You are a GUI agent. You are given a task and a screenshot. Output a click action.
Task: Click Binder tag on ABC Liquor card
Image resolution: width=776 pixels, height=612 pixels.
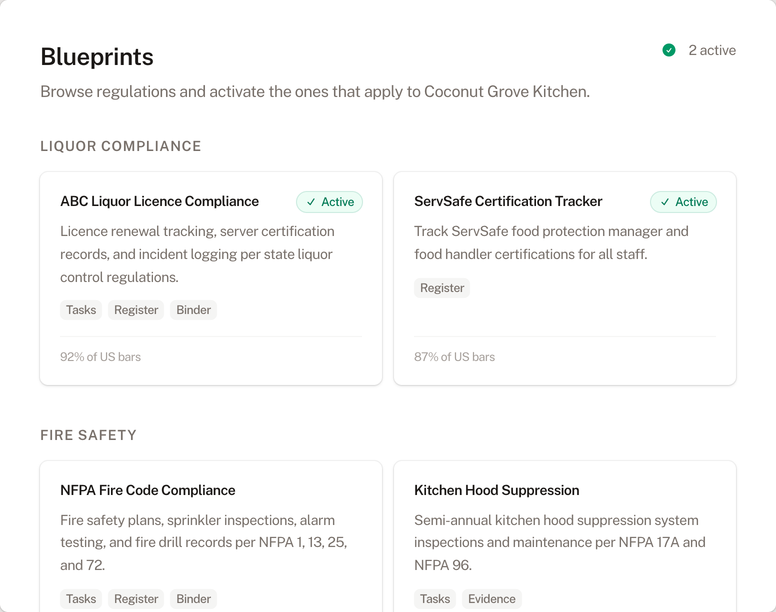[x=194, y=310]
